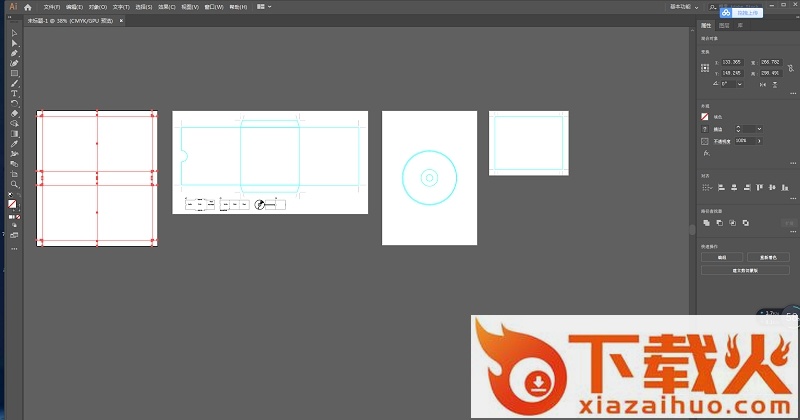Click the 重新着色 button
Image resolution: width=800 pixels, height=420 pixels.
point(768,257)
